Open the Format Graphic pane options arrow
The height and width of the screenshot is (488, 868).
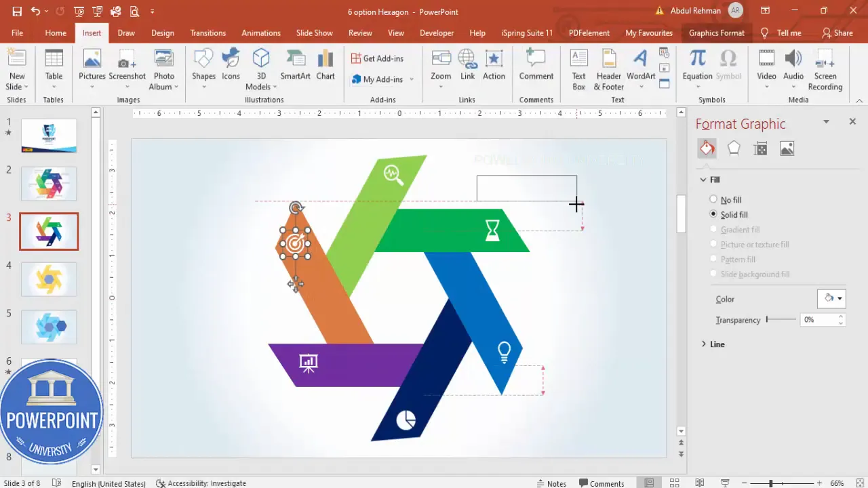[826, 122]
